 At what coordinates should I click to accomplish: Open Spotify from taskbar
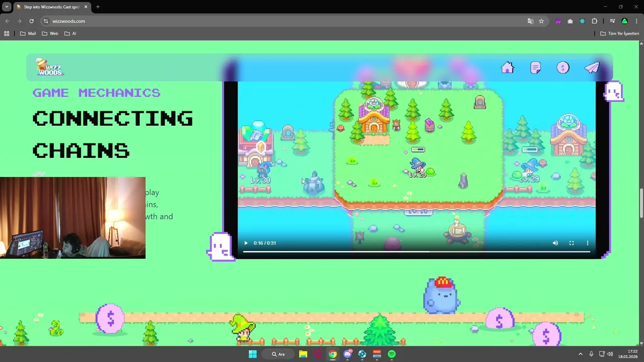pyautogui.click(x=391, y=354)
